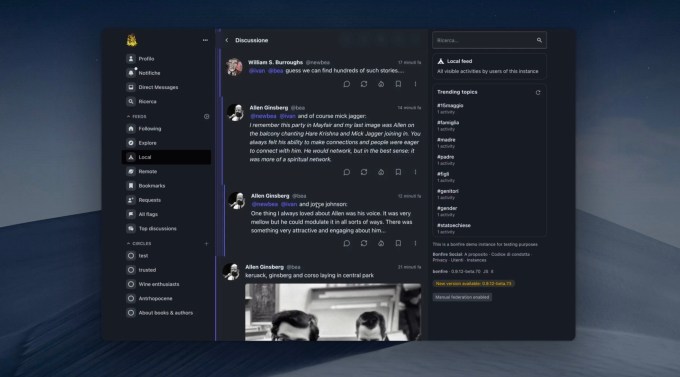Like the mick jagger post

[381, 172]
